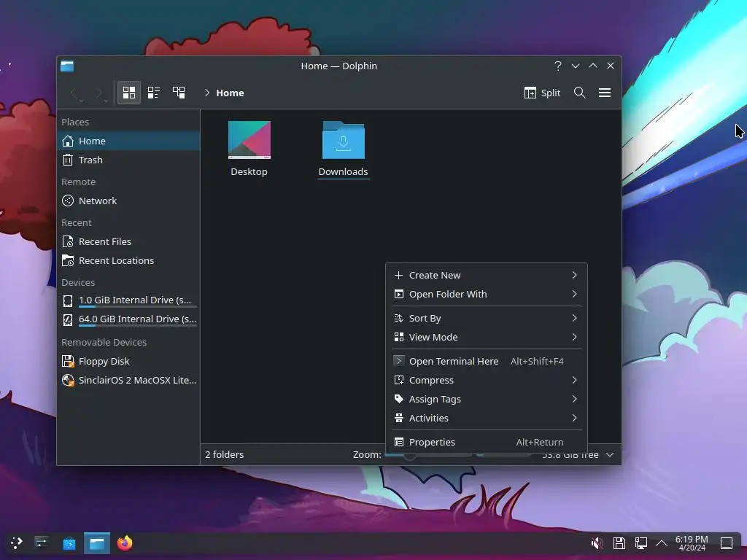The height and width of the screenshot is (560, 747).
Task: Open the Open Folder With submenu
Action: pyautogui.click(x=486, y=295)
